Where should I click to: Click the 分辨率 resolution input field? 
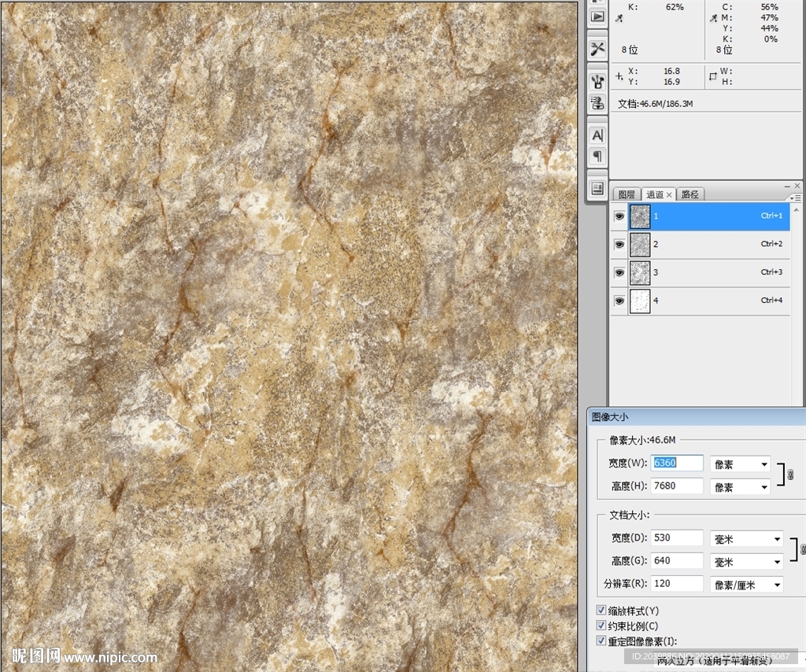pyautogui.click(x=677, y=584)
